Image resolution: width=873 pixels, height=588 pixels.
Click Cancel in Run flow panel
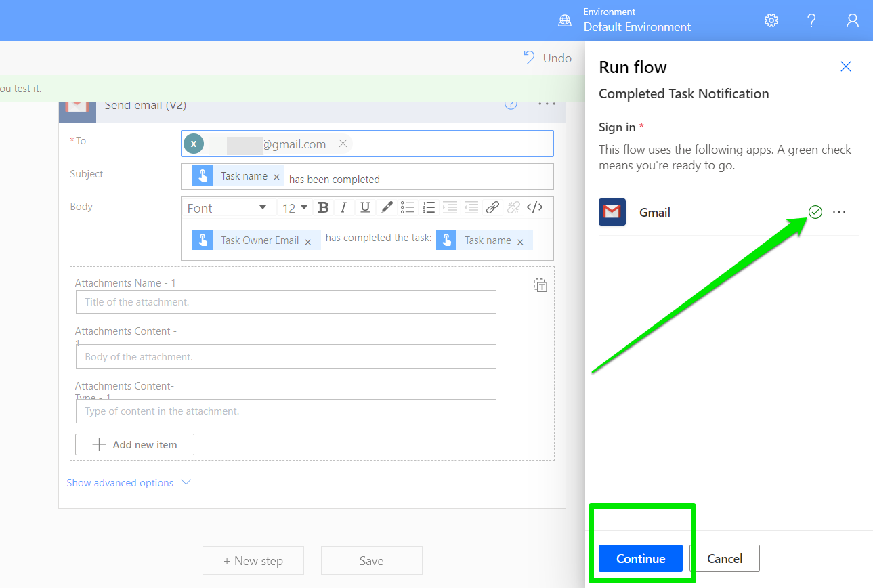pos(725,558)
